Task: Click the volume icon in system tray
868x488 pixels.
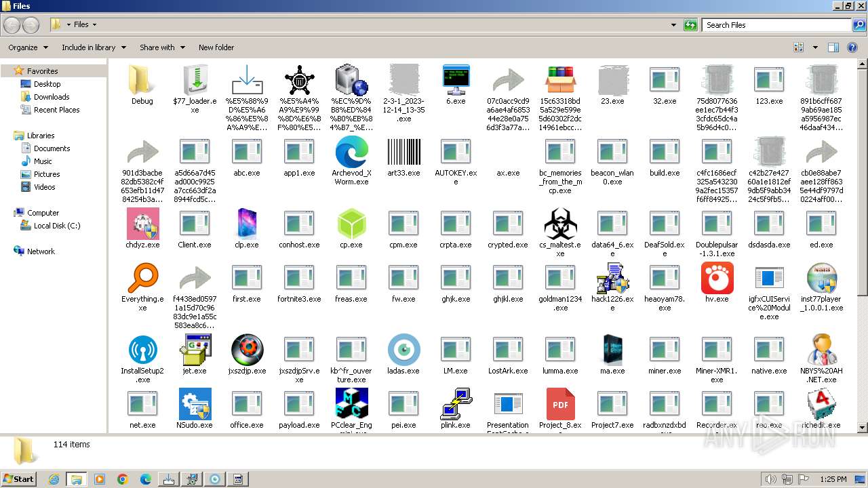Action: click(771, 479)
